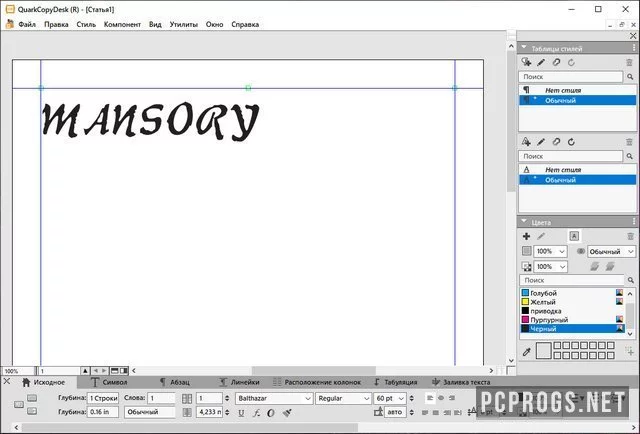
Task: Toggle underline text style
Action: pyautogui.click(x=241, y=413)
